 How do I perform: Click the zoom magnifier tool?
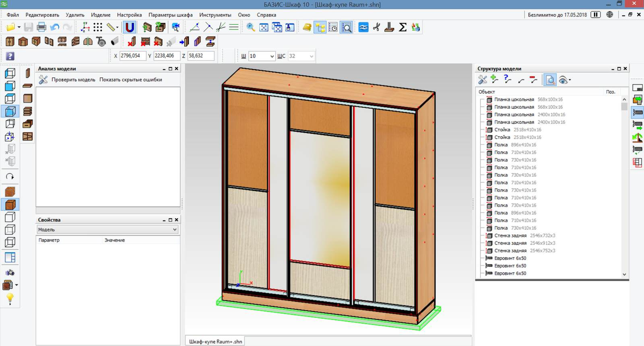251,27
